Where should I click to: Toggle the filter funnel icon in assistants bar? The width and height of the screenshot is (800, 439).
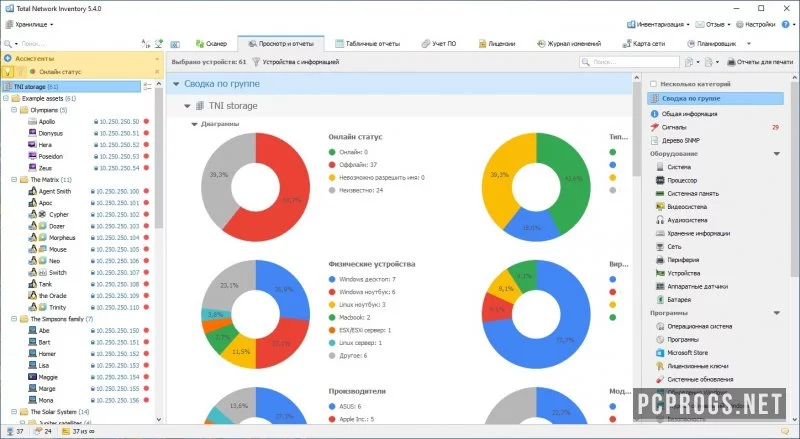coord(21,72)
